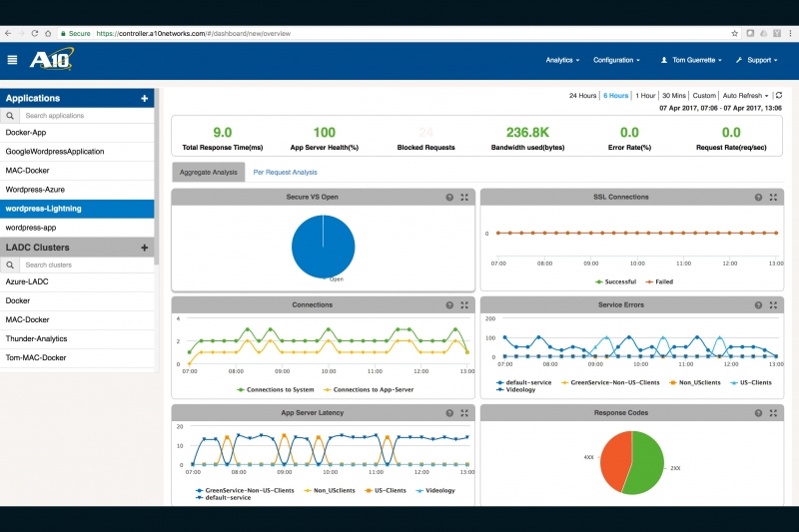The width and height of the screenshot is (799, 532).
Task: Toggle GreenService-Non-US-Clients in Service Errors legend
Action: [610, 382]
